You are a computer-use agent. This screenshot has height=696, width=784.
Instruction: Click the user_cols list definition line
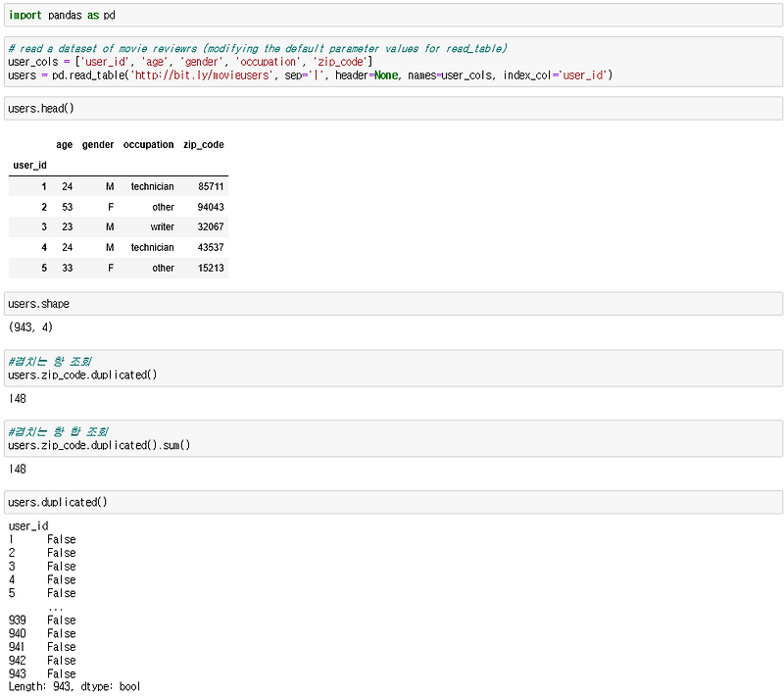190,62
